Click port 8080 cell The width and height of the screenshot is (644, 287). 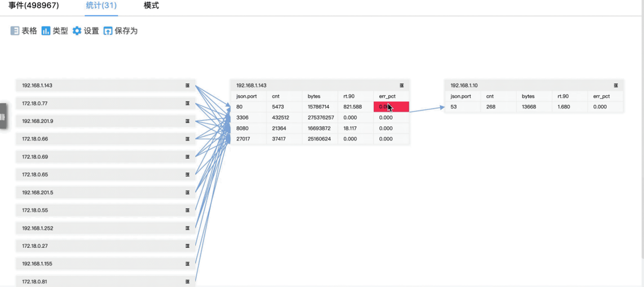pyautogui.click(x=249, y=128)
